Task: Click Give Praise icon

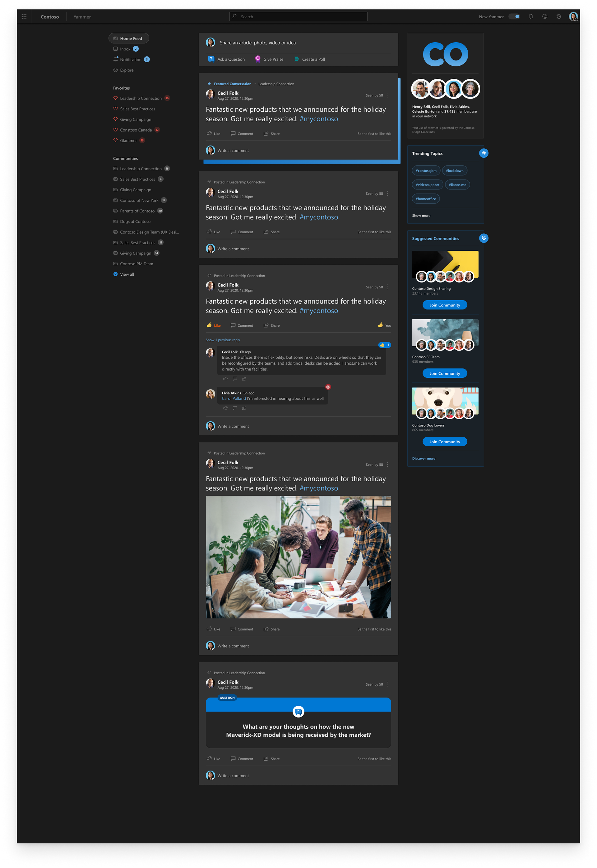Action: click(x=258, y=59)
